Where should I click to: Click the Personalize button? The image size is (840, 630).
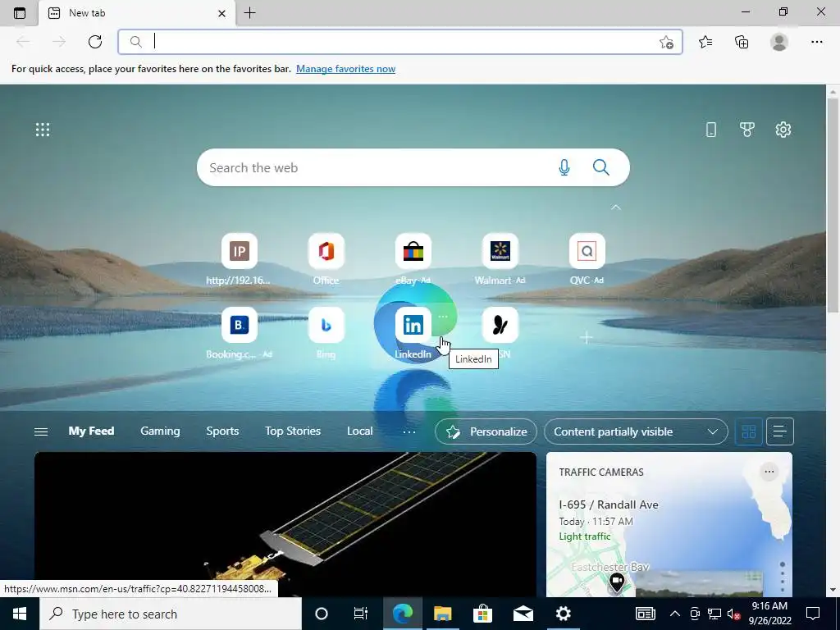(x=486, y=431)
